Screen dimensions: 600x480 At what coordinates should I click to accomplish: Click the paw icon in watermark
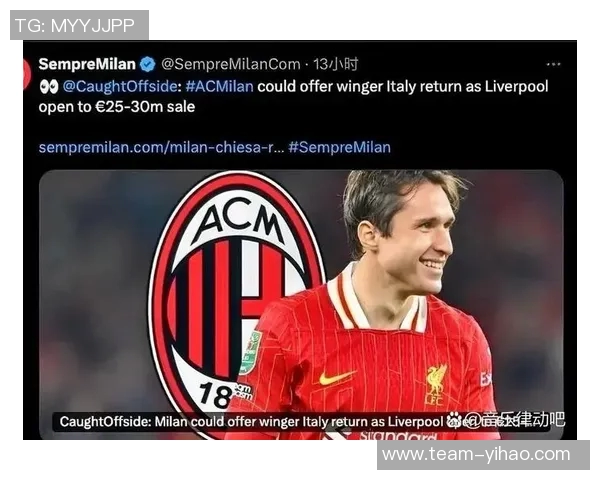pyautogui.click(x=455, y=420)
